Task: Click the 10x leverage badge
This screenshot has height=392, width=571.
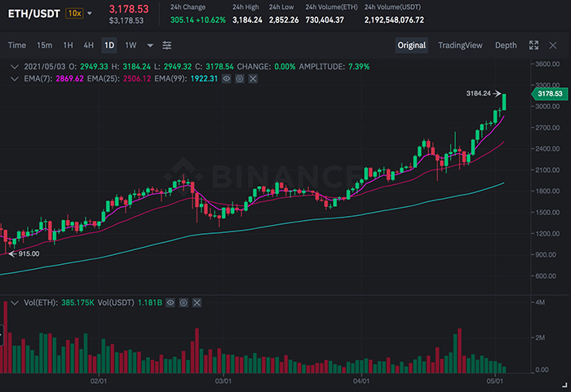Action: [73, 13]
